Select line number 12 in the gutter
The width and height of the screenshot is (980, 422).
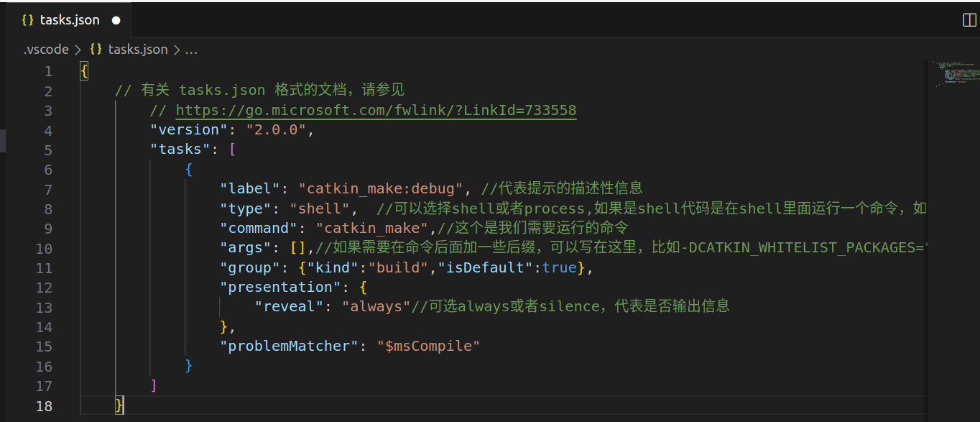pos(44,288)
